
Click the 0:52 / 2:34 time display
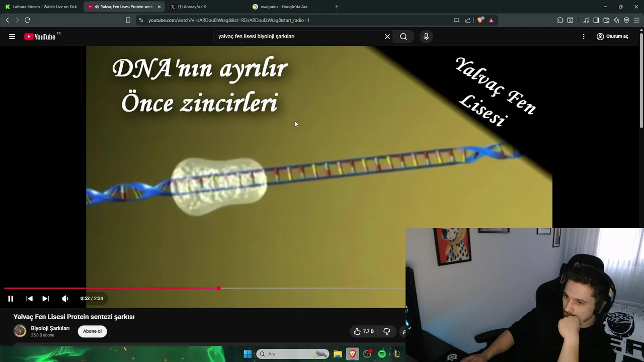(92, 299)
